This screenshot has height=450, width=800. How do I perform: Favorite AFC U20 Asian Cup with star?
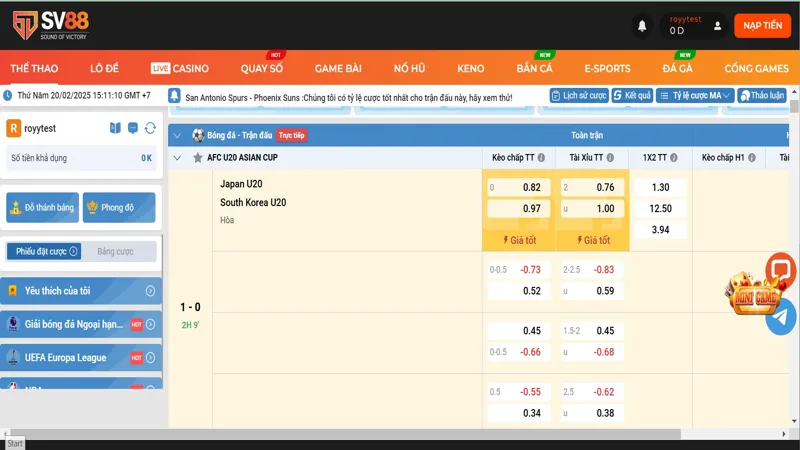click(197, 158)
